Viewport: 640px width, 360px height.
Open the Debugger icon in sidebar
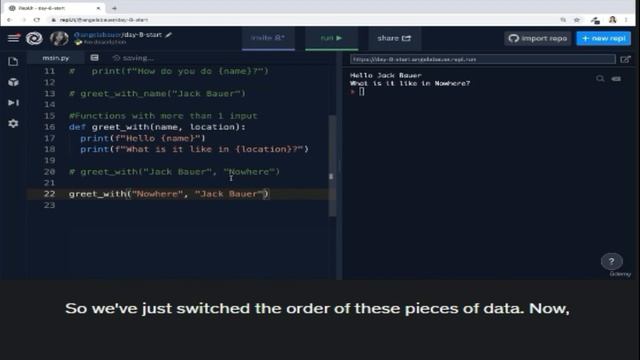pyautogui.click(x=13, y=102)
